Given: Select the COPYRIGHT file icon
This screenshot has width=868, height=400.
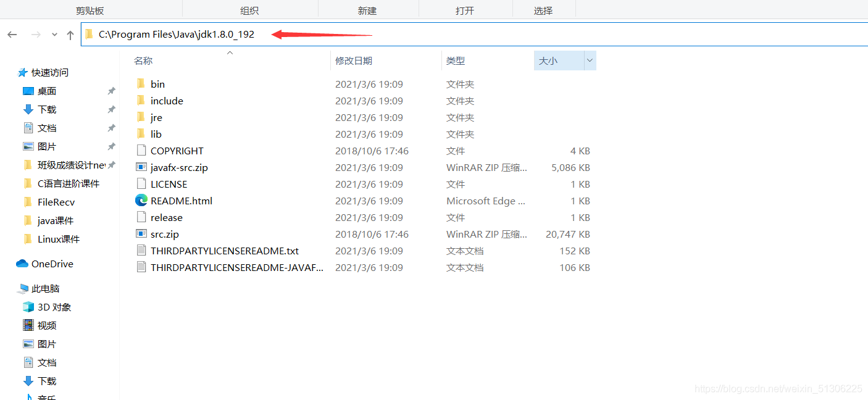Looking at the screenshot, I should (x=141, y=151).
